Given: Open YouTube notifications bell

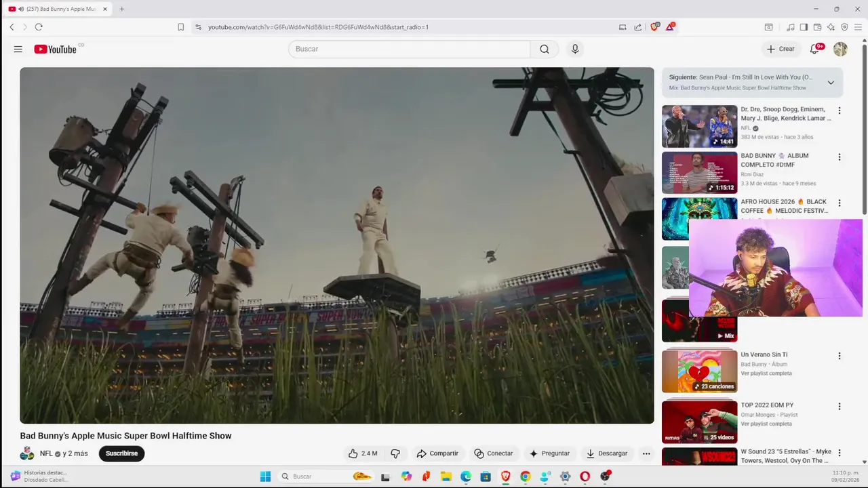Looking at the screenshot, I should tap(815, 49).
